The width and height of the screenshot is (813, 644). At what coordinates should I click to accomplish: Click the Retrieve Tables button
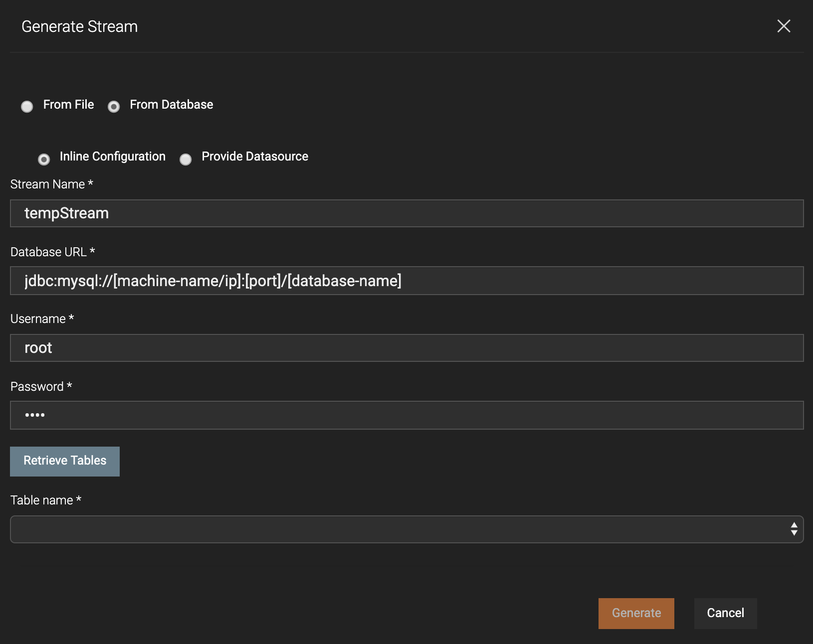pos(65,461)
